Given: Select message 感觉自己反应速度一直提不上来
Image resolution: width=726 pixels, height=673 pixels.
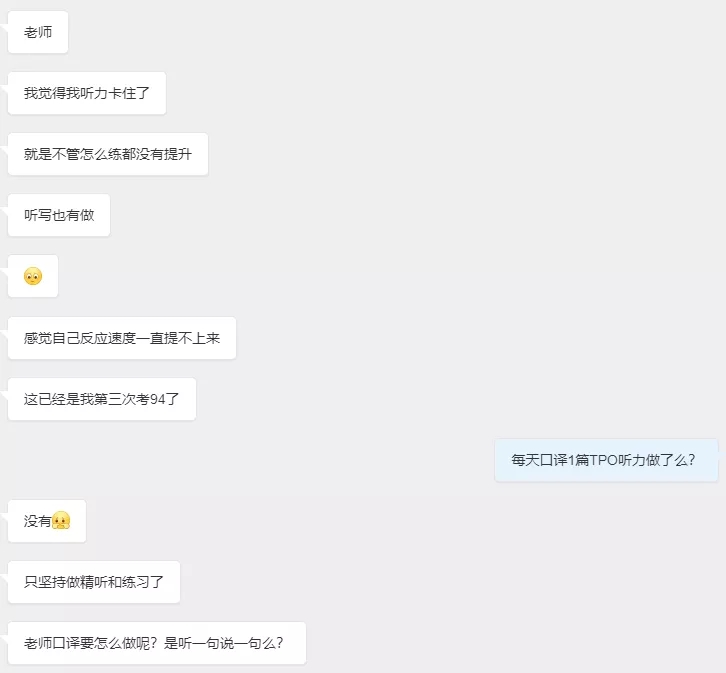Looking at the screenshot, I should [x=122, y=338].
